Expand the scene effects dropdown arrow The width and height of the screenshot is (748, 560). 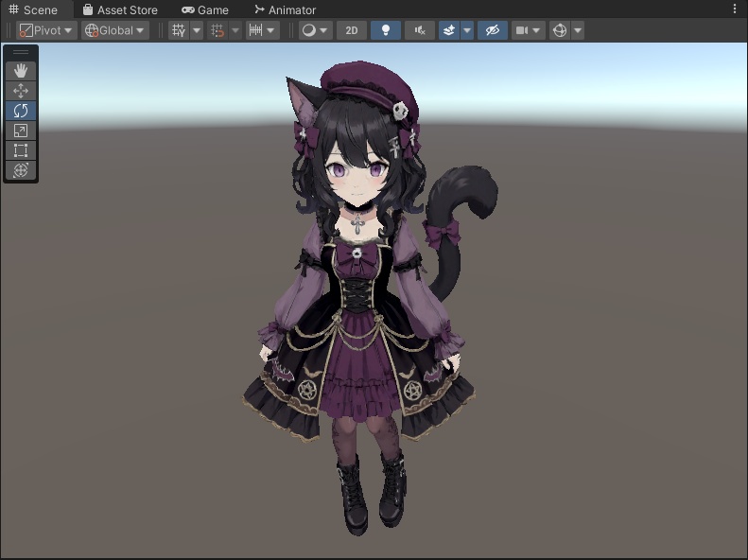click(x=467, y=30)
